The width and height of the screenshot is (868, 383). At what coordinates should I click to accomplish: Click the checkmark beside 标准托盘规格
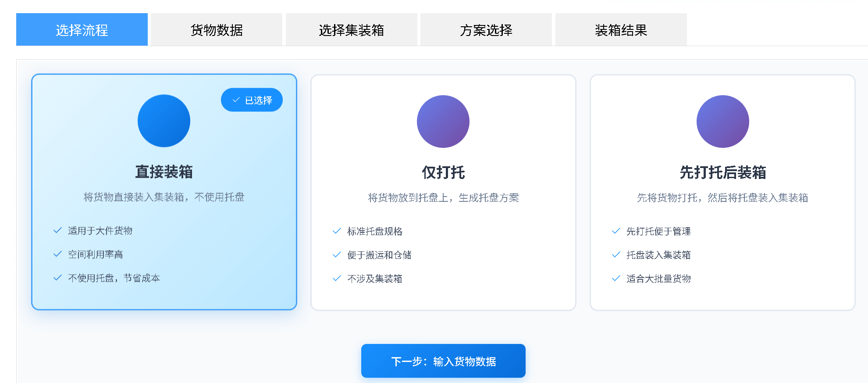coord(337,231)
